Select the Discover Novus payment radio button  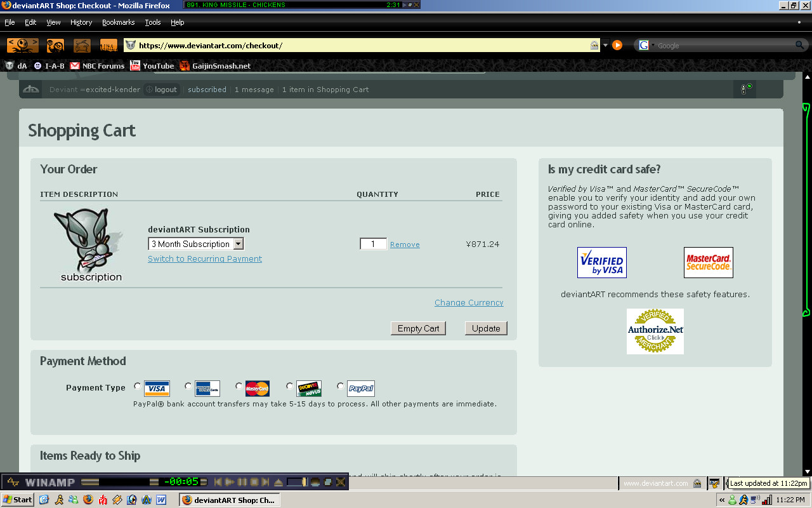click(x=290, y=386)
